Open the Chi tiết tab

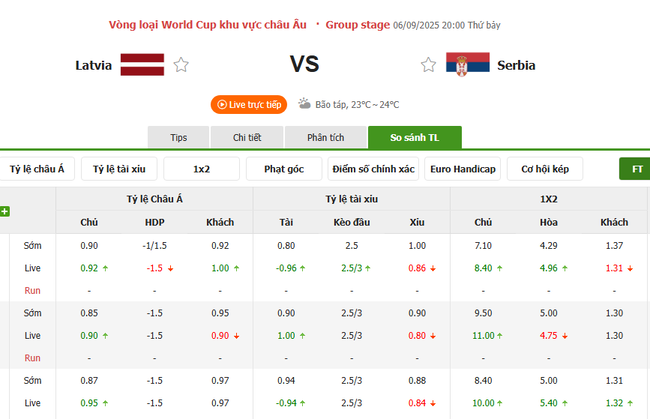(x=247, y=138)
